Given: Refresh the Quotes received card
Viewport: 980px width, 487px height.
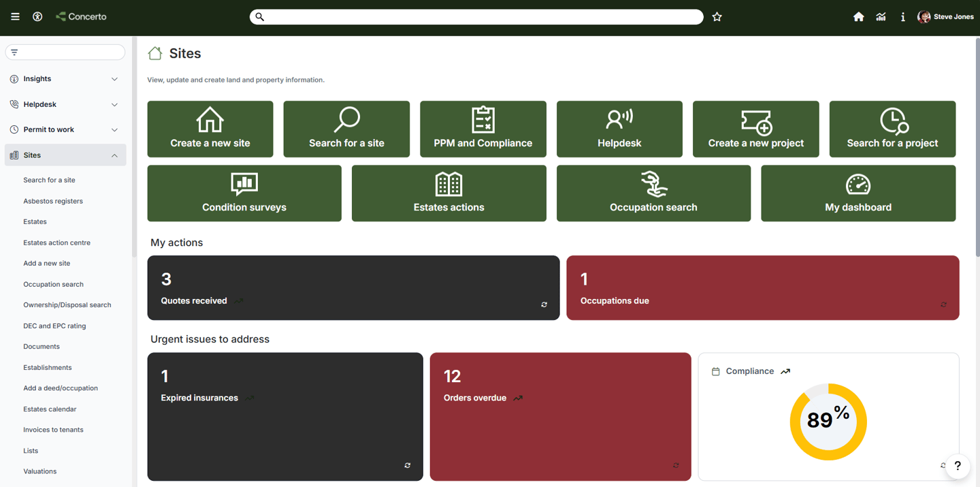Looking at the screenshot, I should tap(544, 304).
